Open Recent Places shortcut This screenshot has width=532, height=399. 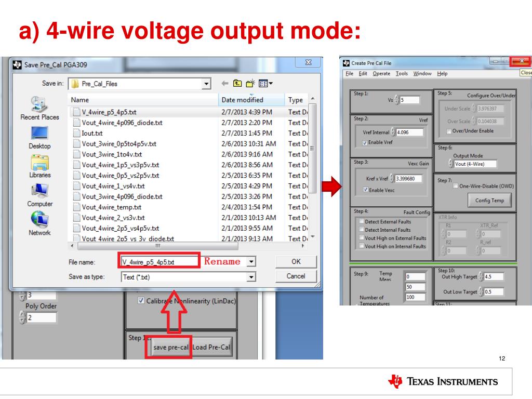pyautogui.click(x=39, y=109)
